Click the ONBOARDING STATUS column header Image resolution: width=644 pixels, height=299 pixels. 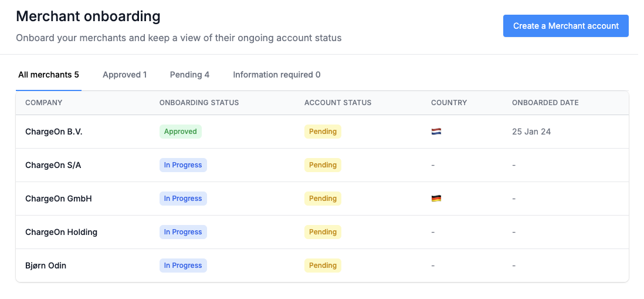(x=199, y=103)
